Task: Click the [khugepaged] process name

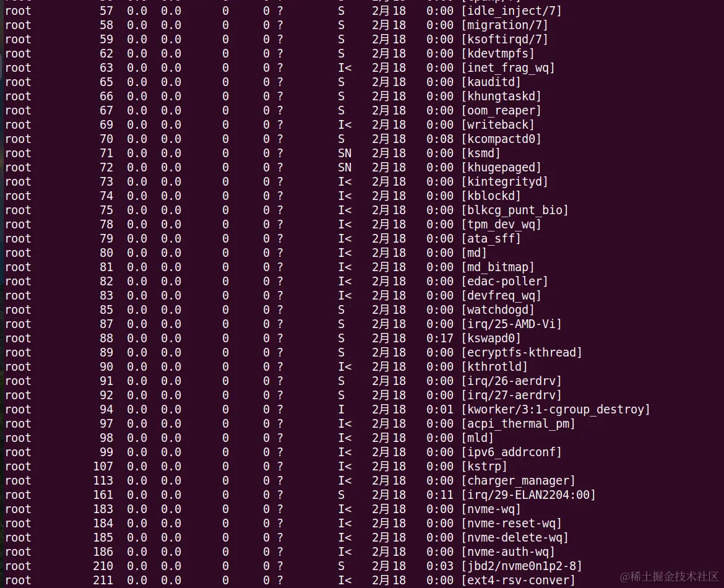Action: click(501, 168)
